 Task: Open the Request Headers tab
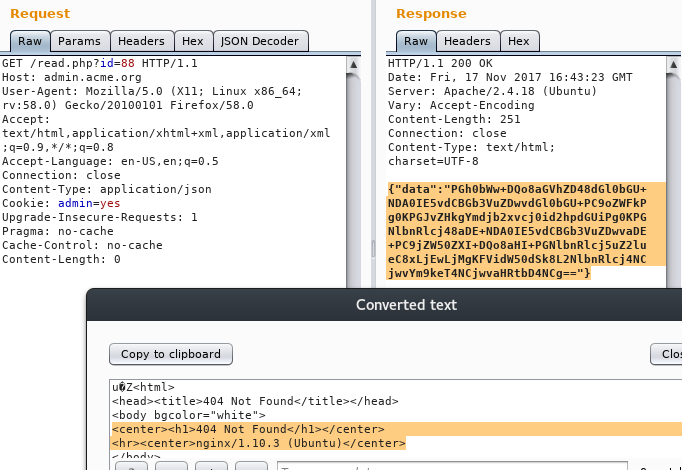pyautogui.click(x=141, y=41)
